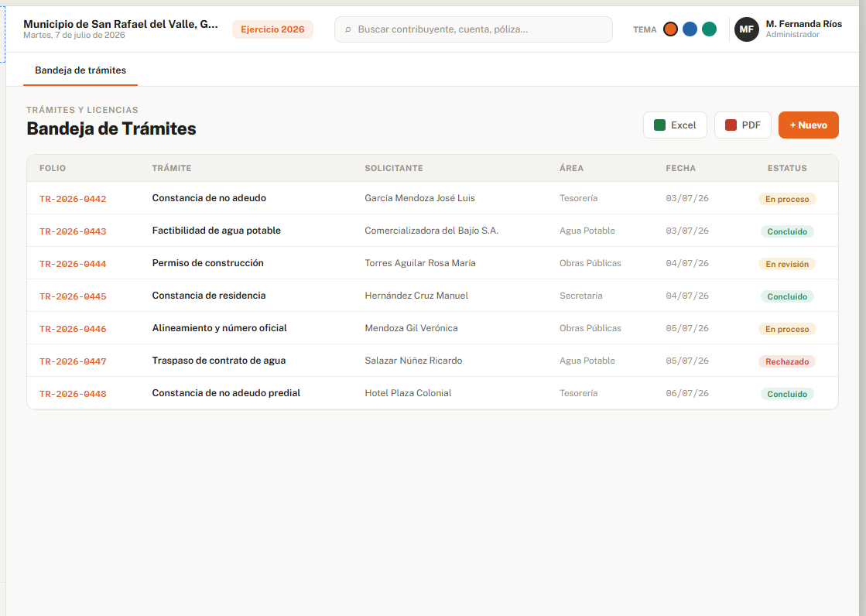Screen dimensions: 866x616
Task: Click solicitante Torres Aguilar Rosa María
Action: point(419,263)
